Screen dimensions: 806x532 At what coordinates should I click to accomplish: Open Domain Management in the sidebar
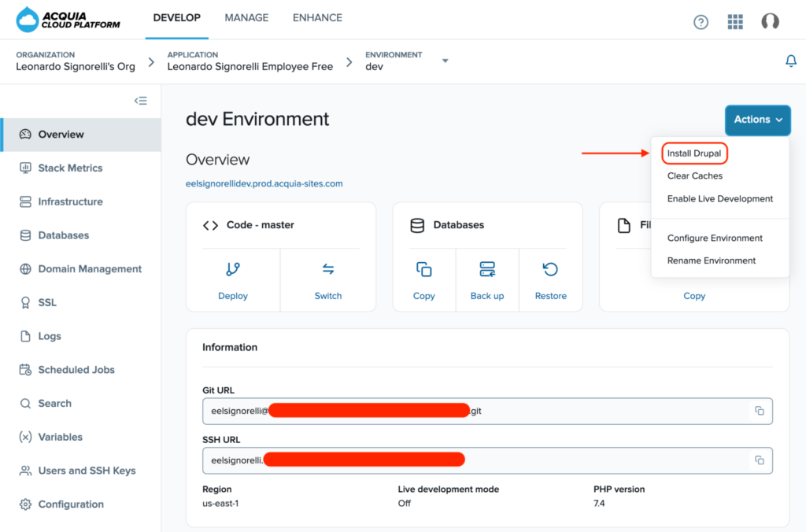[81, 269]
